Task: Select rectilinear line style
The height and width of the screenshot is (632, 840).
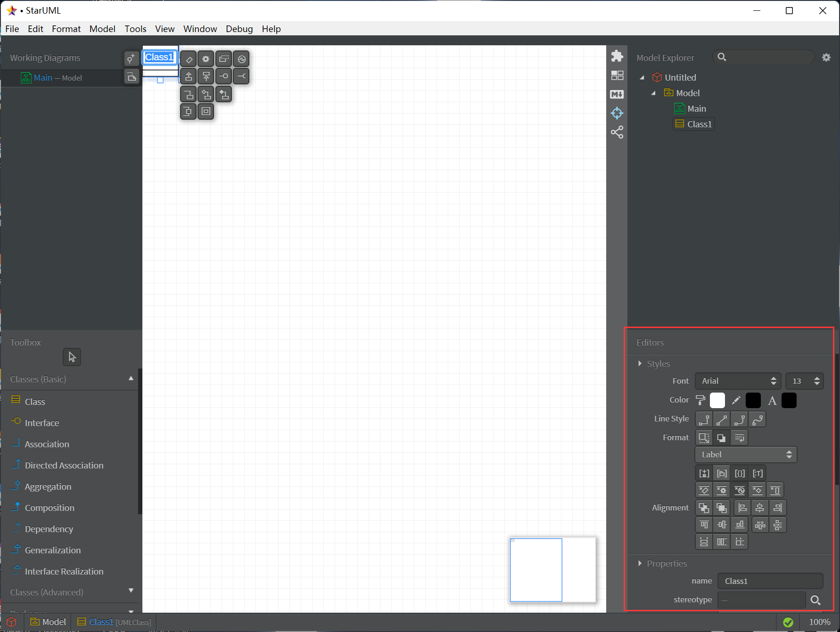Action: point(704,419)
